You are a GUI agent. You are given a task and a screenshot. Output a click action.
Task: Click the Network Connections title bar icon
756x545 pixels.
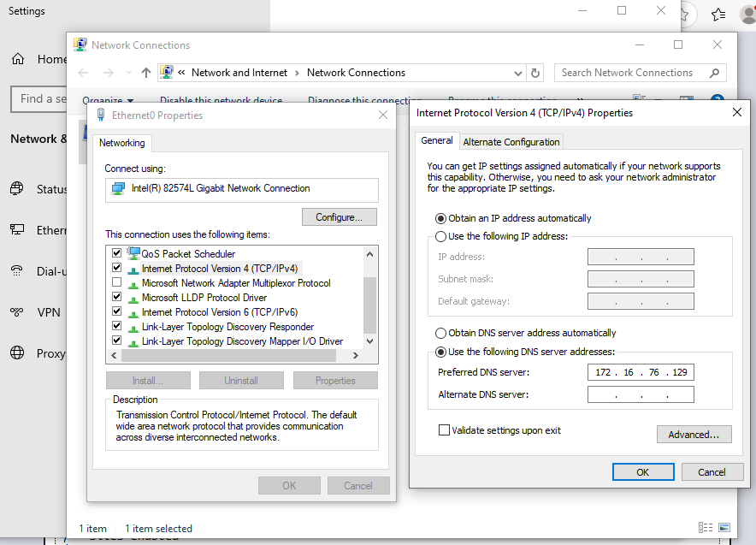tap(80, 44)
